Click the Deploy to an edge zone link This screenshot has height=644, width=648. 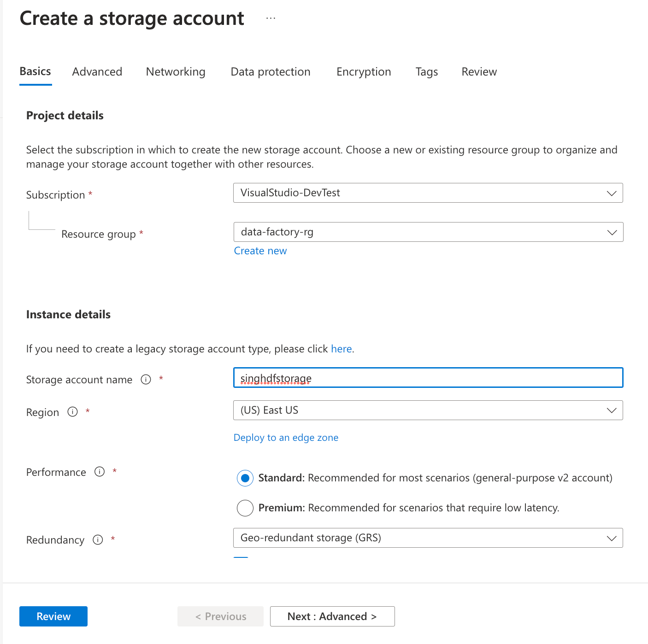pyautogui.click(x=286, y=437)
